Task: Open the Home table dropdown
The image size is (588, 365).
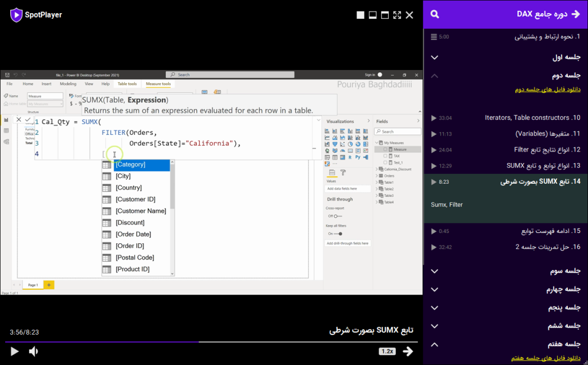Action: 45,104
